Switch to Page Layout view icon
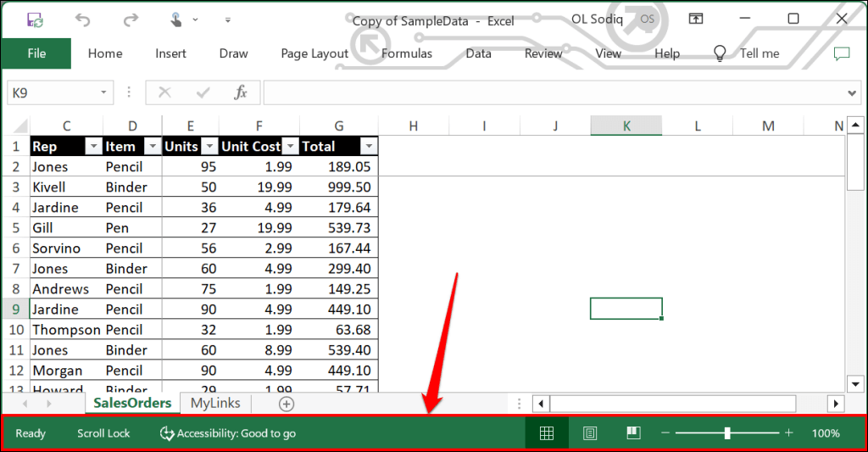The width and height of the screenshot is (868, 452). click(x=590, y=433)
